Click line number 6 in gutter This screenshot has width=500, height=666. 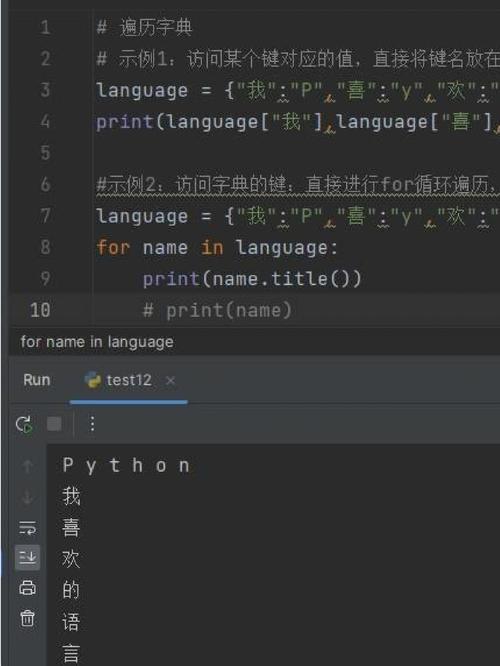click(x=45, y=184)
